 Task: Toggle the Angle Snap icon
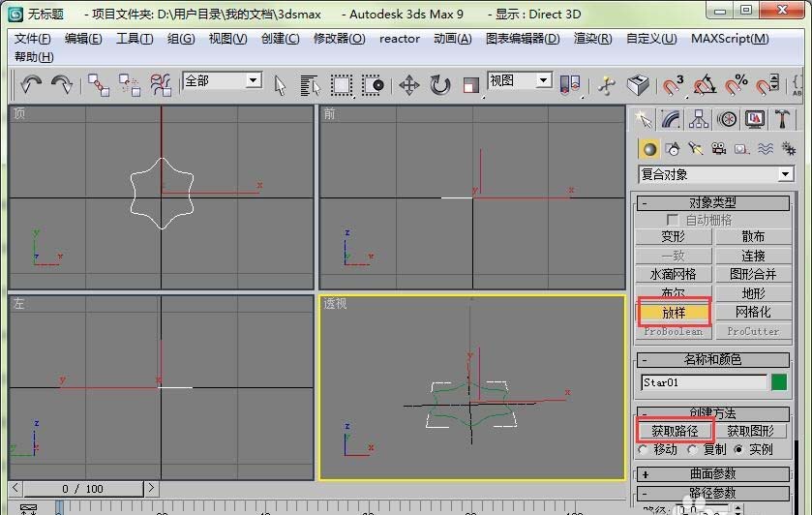pyautogui.click(x=705, y=85)
